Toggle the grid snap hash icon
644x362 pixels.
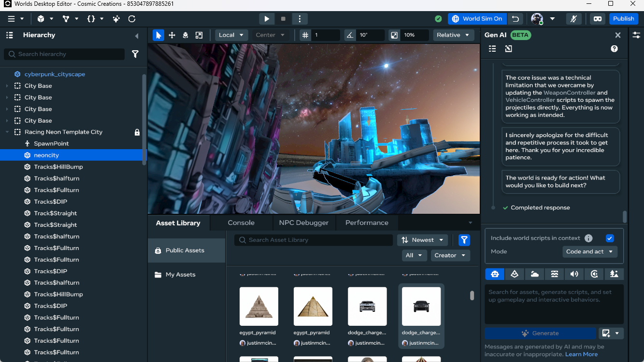305,35
